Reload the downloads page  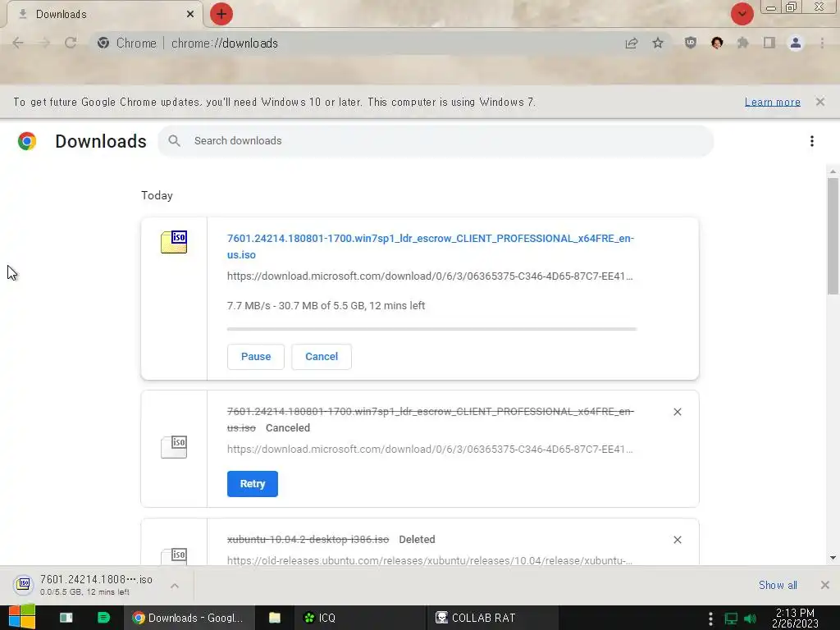[71, 43]
